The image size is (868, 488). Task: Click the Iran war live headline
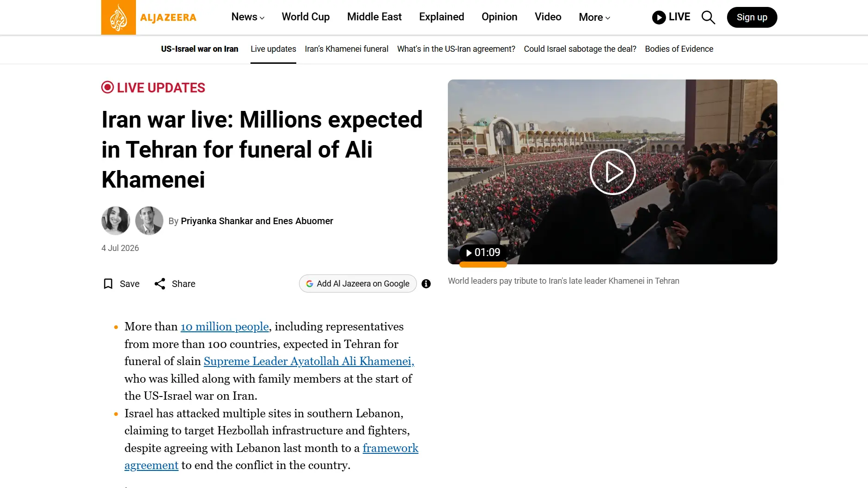pos(262,150)
